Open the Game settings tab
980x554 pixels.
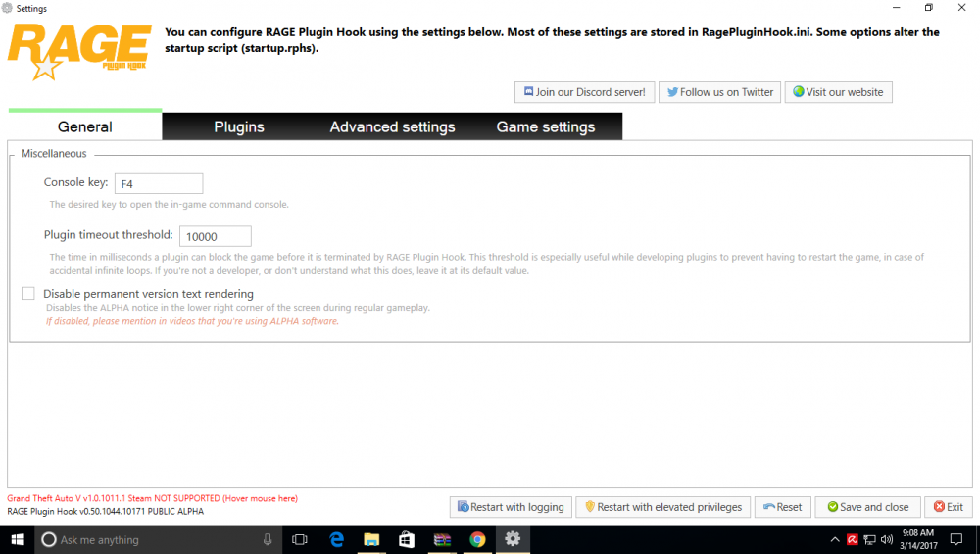point(546,126)
